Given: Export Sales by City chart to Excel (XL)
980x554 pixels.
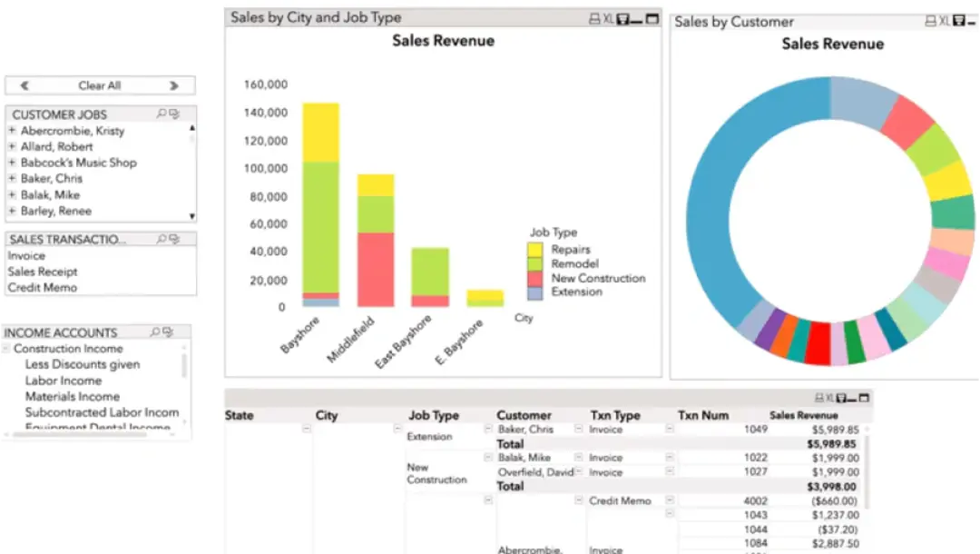Looking at the screenshot, I should [x=608, y=19].
